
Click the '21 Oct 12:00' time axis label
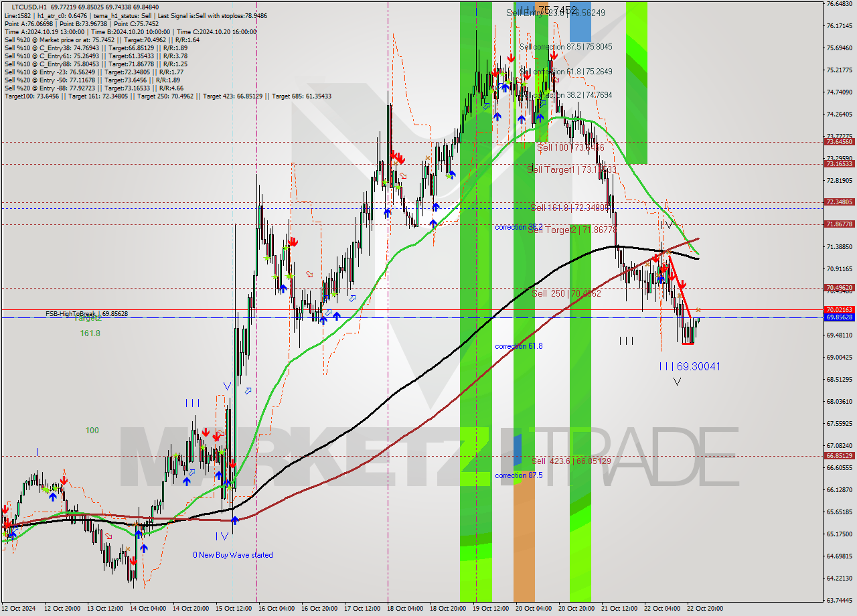[x=619, y=609]
